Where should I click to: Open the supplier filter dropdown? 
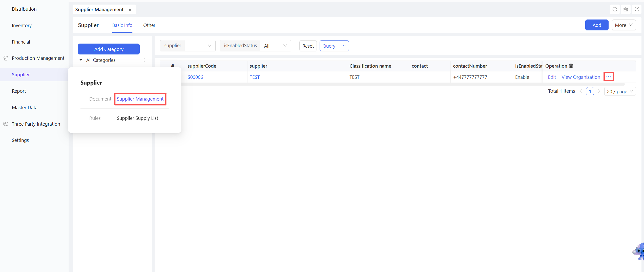pyautogui.click(x=200, y=46)
